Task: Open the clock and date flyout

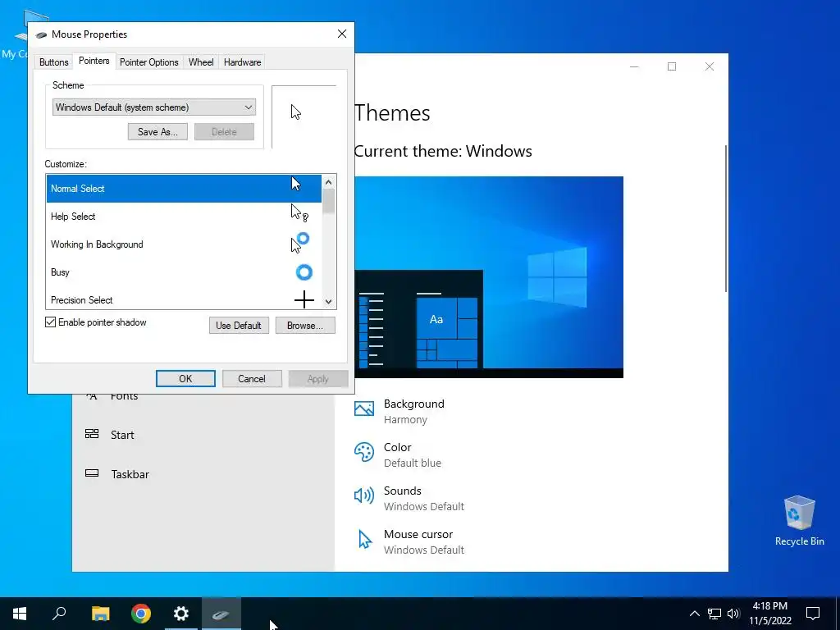Action: coord(770,614)
